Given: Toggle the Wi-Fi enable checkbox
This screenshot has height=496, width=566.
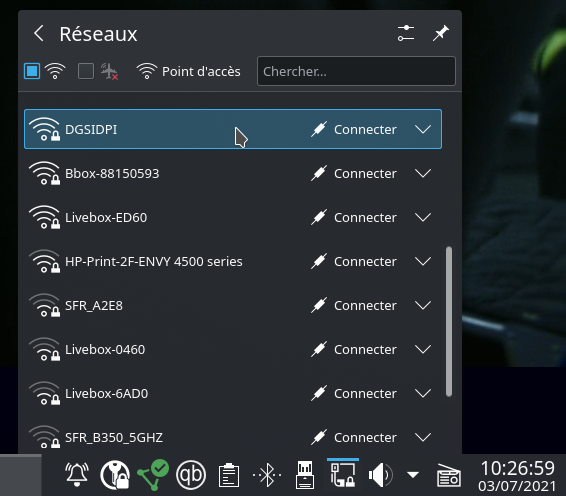Looking at the screenshot, I should [32, 71].
